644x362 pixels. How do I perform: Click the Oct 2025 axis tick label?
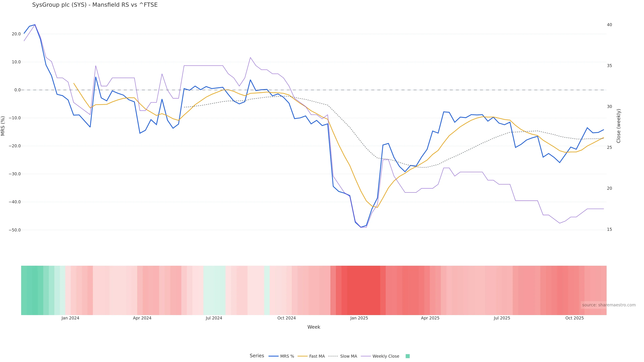point(575,318)
